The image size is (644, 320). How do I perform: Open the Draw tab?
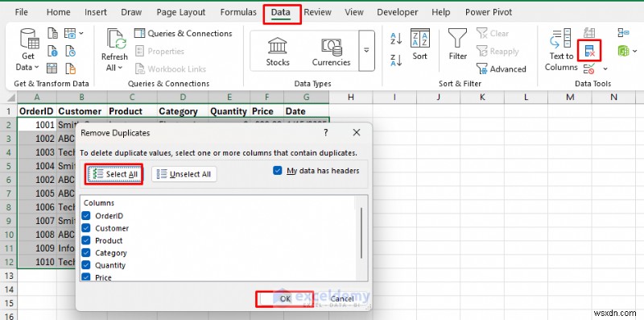[131, 12]
